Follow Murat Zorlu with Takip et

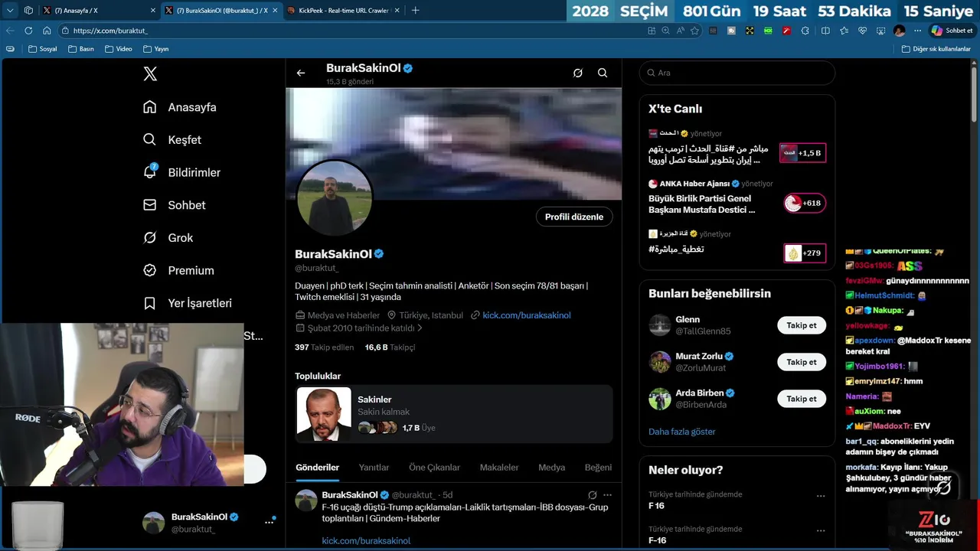coord(802,362)
